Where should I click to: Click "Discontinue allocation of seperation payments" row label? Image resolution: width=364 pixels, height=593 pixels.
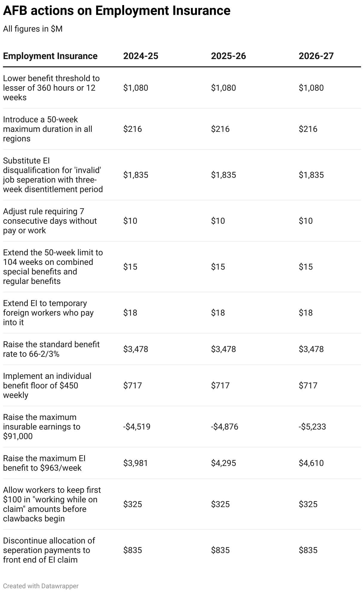(x=49, y=550)
